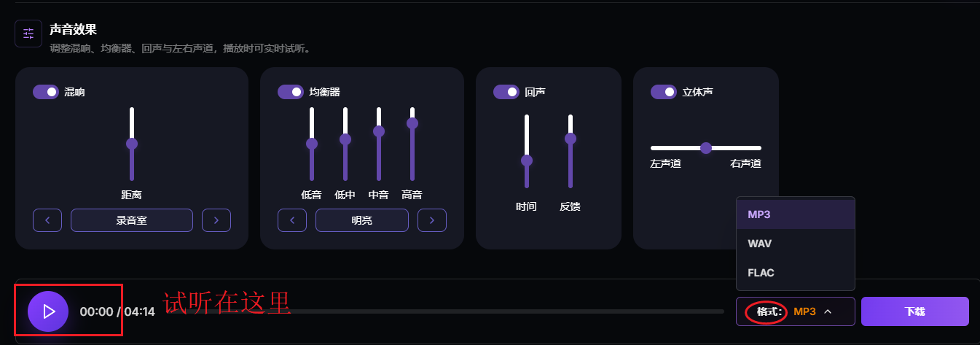The width and height of the screenshot is (980, 345).
Task: Select MP3 from the format list
Action: coord(796,214)
